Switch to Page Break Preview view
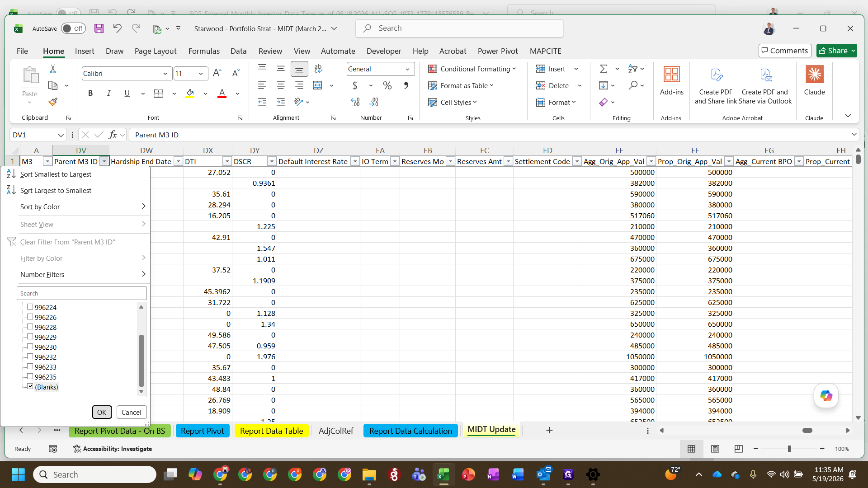 (739, 449)
